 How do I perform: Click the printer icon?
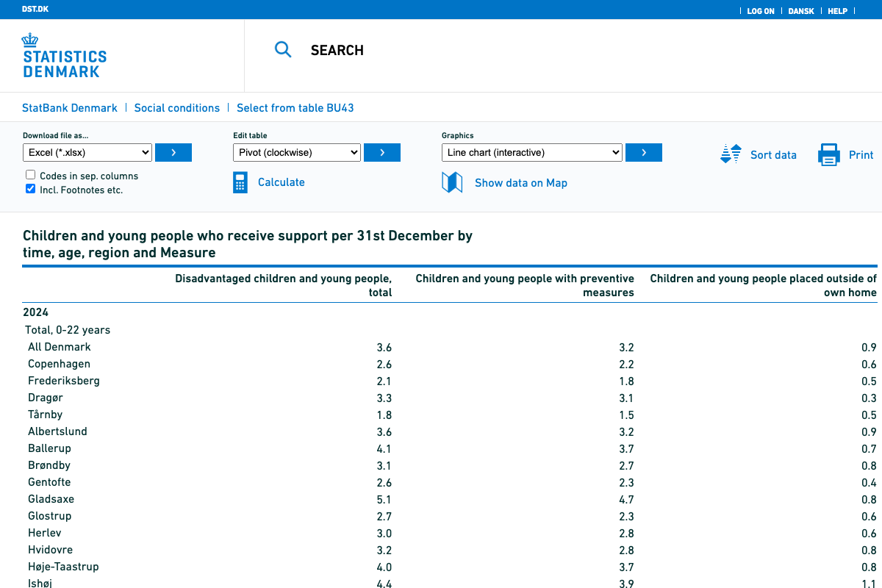[828, 155]
